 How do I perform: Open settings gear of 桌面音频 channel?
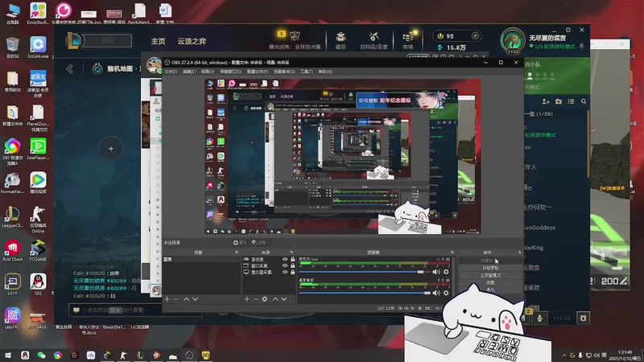point(446,293)
